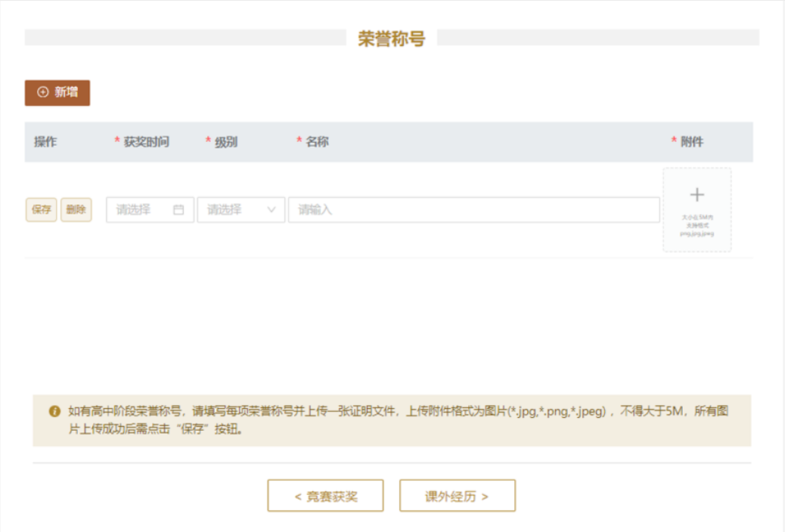Click 保存 to save the row
785x532 pixels.
42,210
